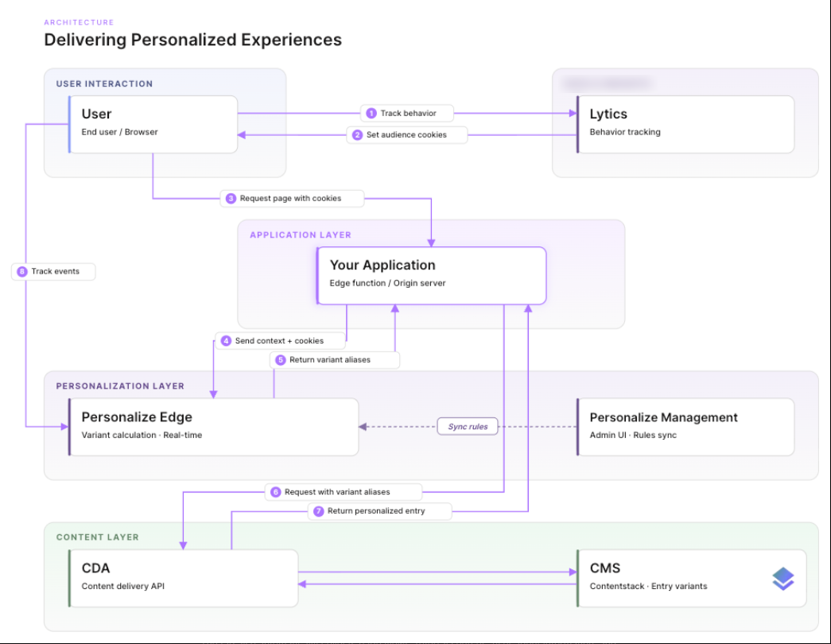The image size is (831, 644).
Task: Click the "Your Application" heading
Action: (x=382, y=265)
